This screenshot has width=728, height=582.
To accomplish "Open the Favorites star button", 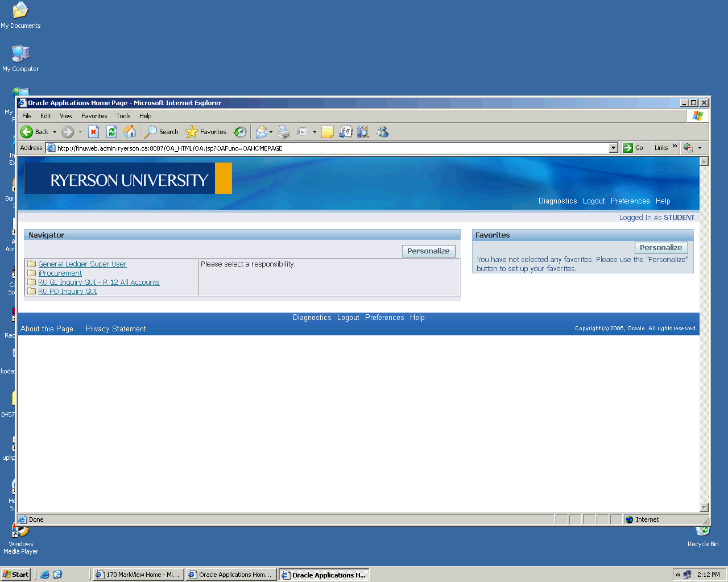I will coord(206,132).
